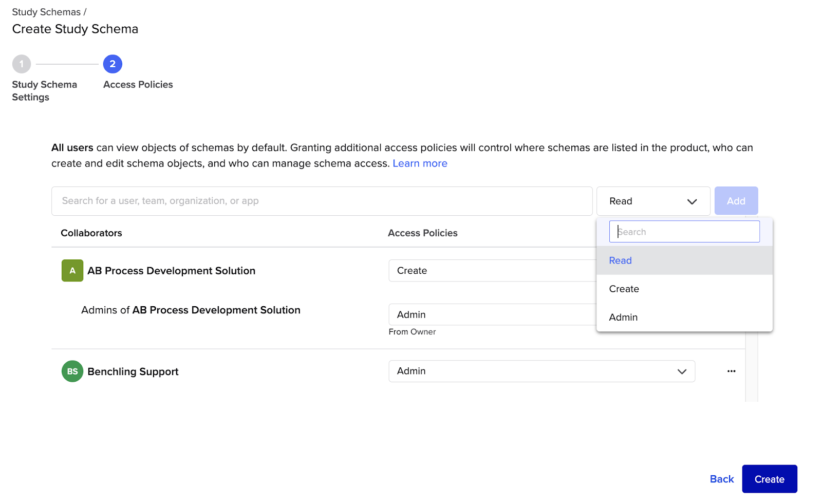Click the Back link
The image size is (822, 504).
(x=721, y=479)
